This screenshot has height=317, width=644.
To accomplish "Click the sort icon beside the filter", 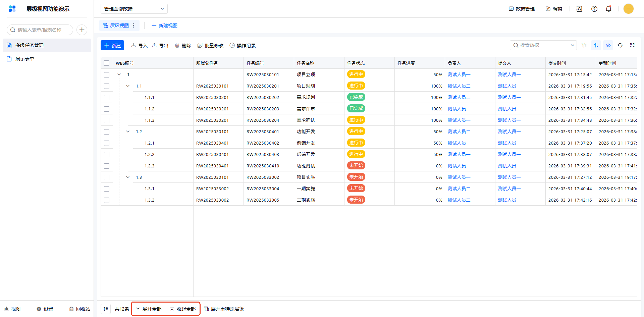I will click(596, 45).
